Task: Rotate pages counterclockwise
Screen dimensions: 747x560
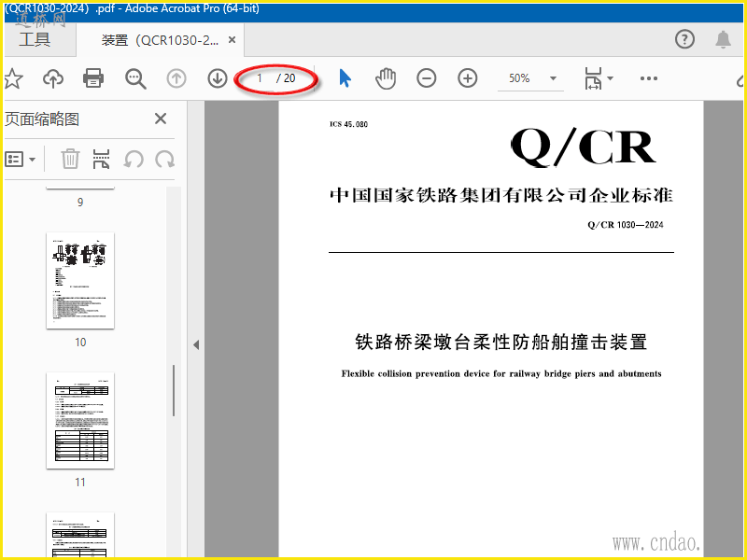Action: click(134, 159)
